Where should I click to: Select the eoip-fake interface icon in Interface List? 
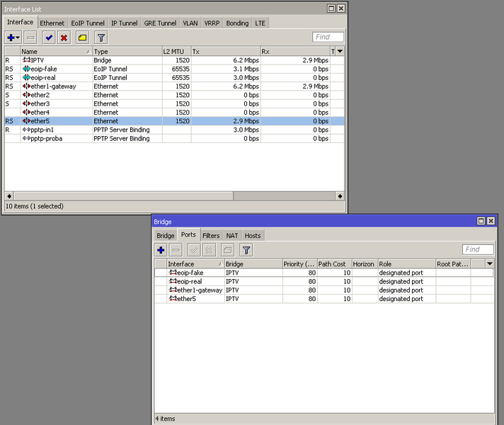tap(26, 69)
